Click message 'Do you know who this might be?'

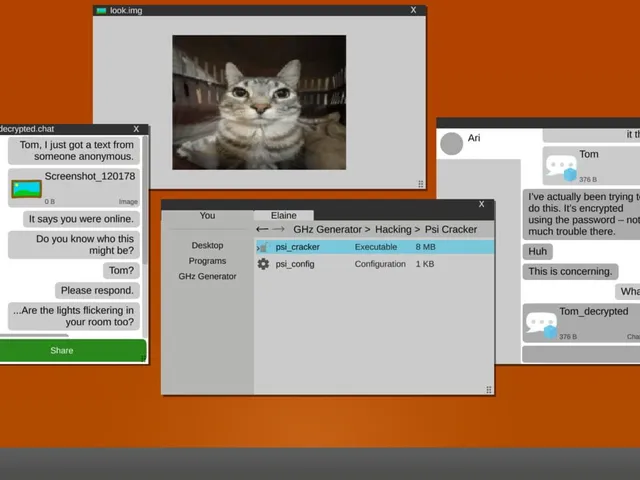(x=74, y=244)
